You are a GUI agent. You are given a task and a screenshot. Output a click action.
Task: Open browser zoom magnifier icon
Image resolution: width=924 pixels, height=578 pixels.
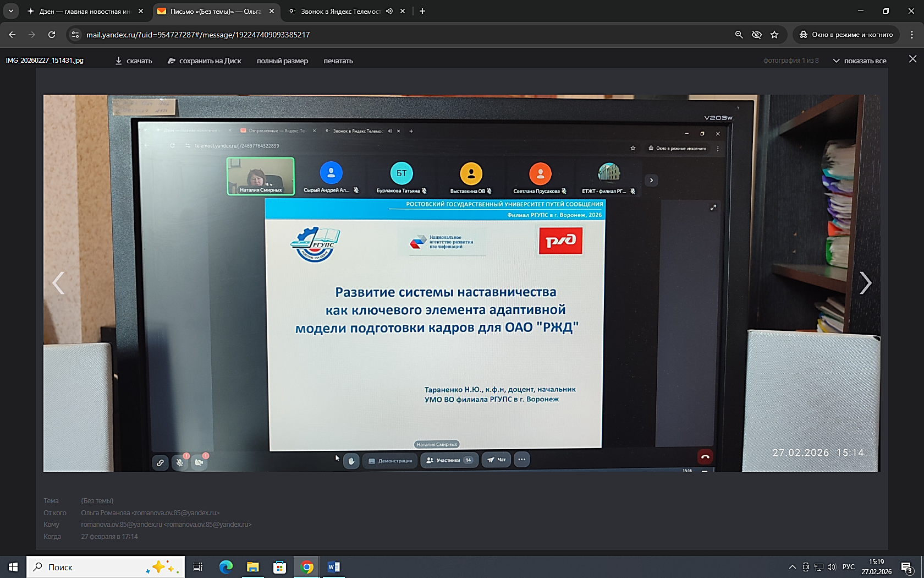point(739,35)
